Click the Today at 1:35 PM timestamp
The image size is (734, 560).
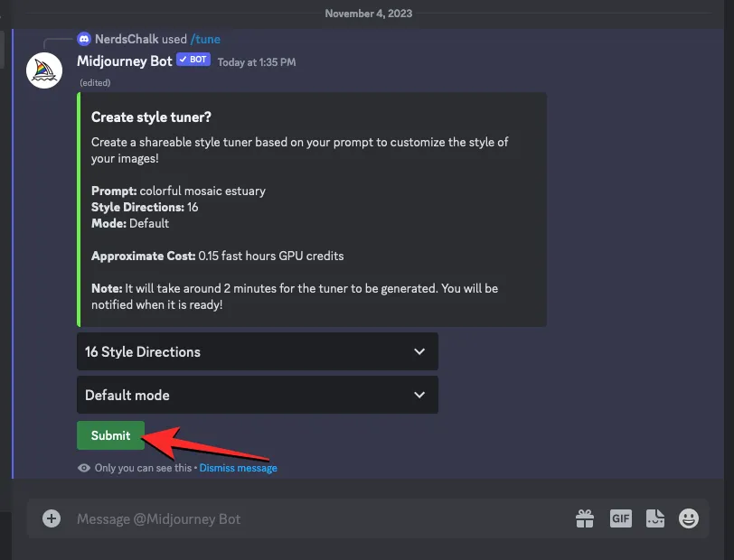coord(257,62)
